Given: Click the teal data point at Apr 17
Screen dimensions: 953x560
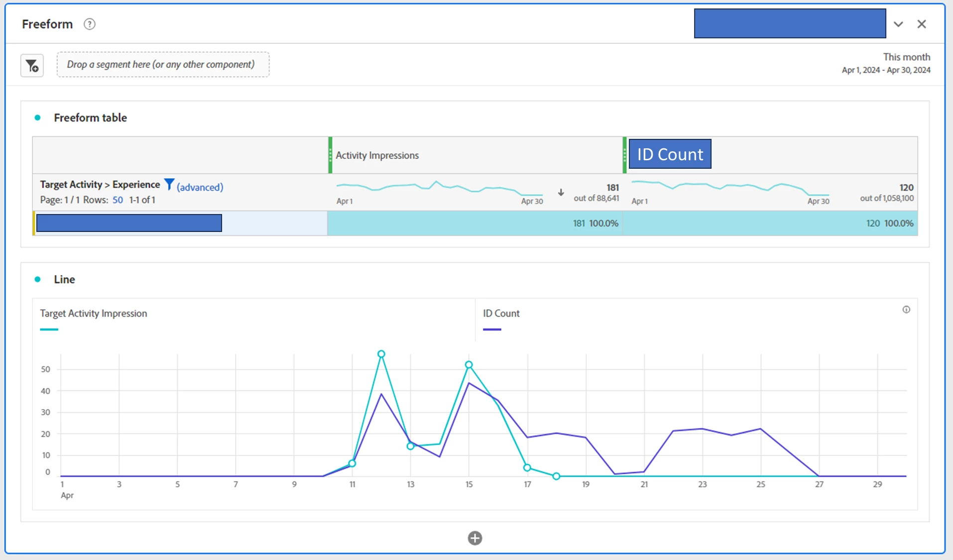Looking at the screenshot, I should 527,467.
